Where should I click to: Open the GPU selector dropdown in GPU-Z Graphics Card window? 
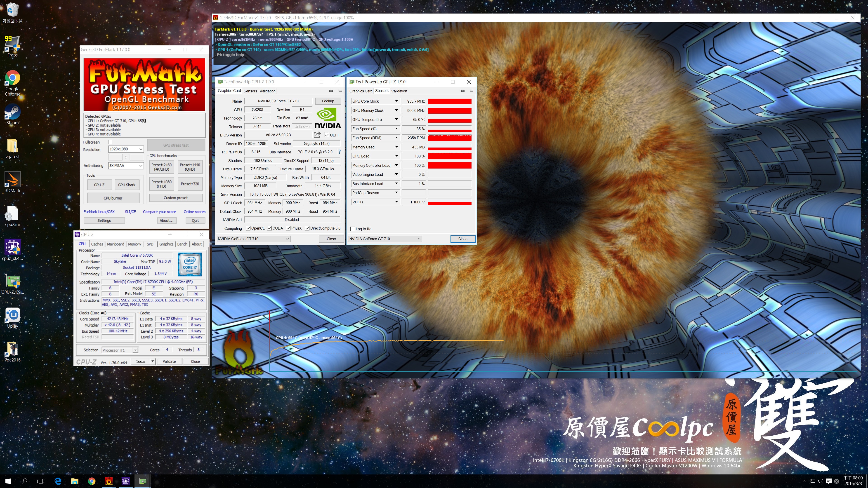[x=253, y=239]
